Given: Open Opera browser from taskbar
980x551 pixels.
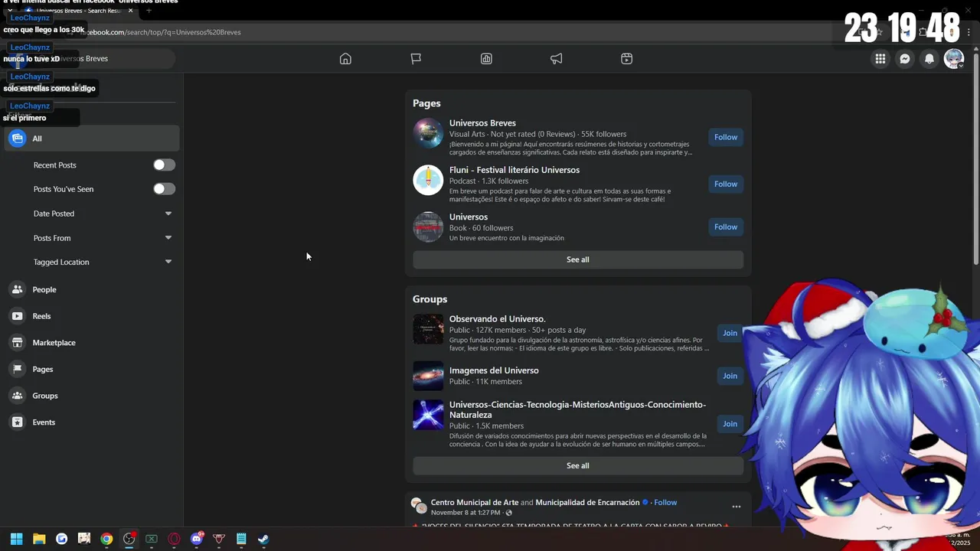Looking at the screenshot, I should coord(175,539).
